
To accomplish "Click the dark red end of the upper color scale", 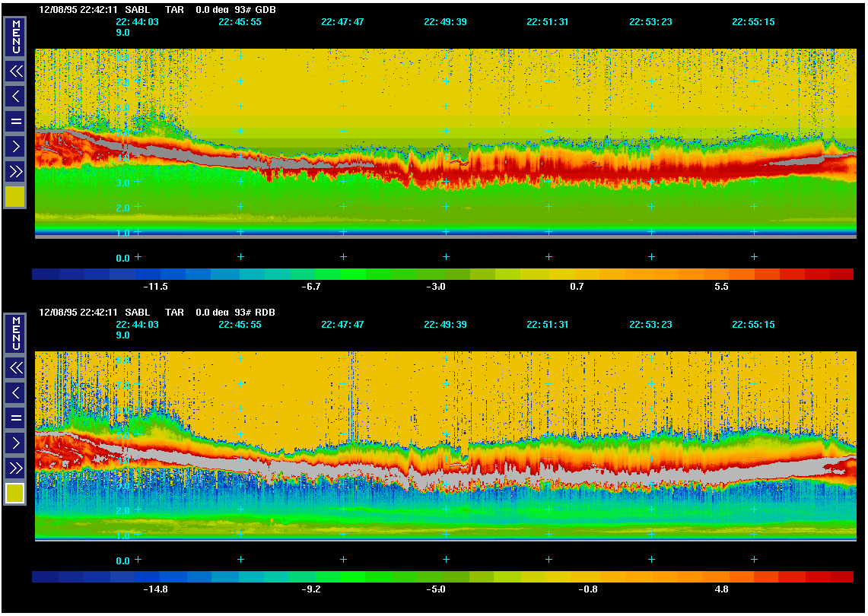I will (x=841, y=275).
